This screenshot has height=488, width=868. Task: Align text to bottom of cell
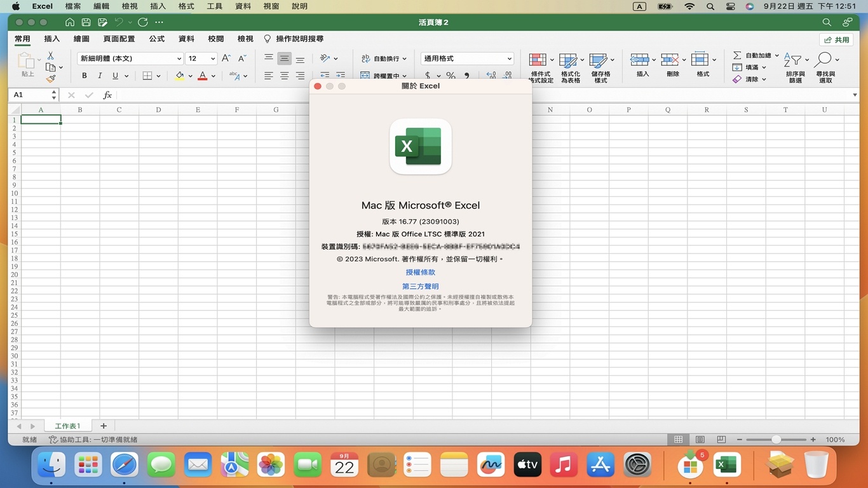click(300, 58)
